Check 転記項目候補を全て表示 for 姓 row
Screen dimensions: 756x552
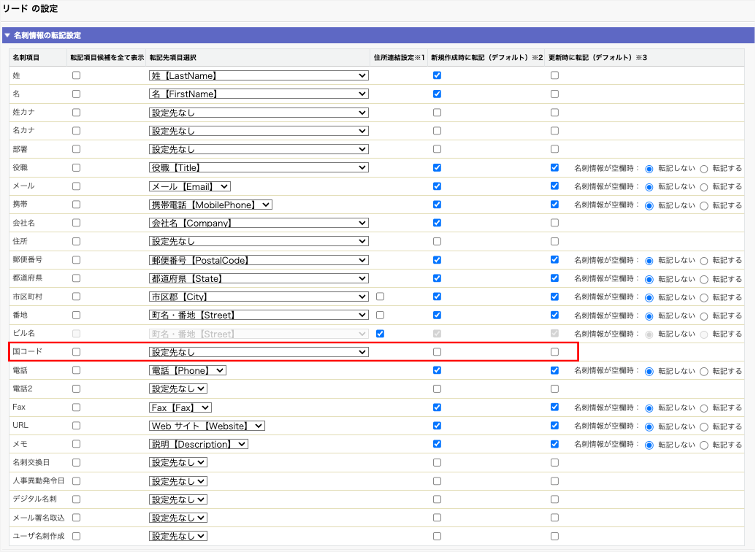pyautogui.click(x=76, y=75)
